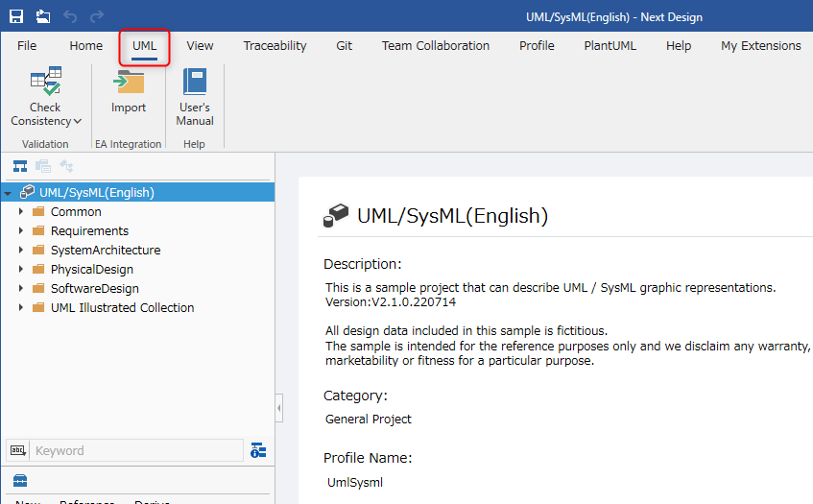Select the Common folder item
This screenshot has height=504, width=813.
pos(76,211)
